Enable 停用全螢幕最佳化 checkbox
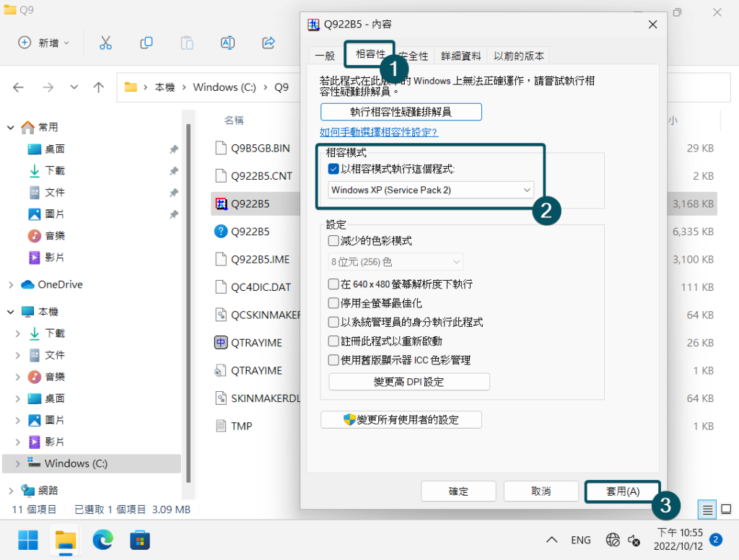 333,303
